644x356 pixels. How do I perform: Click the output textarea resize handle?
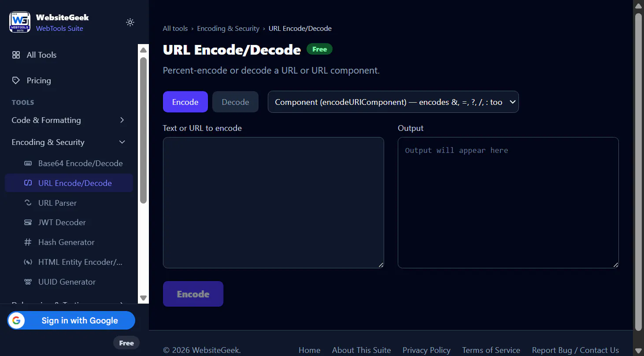tap(615, 265)
